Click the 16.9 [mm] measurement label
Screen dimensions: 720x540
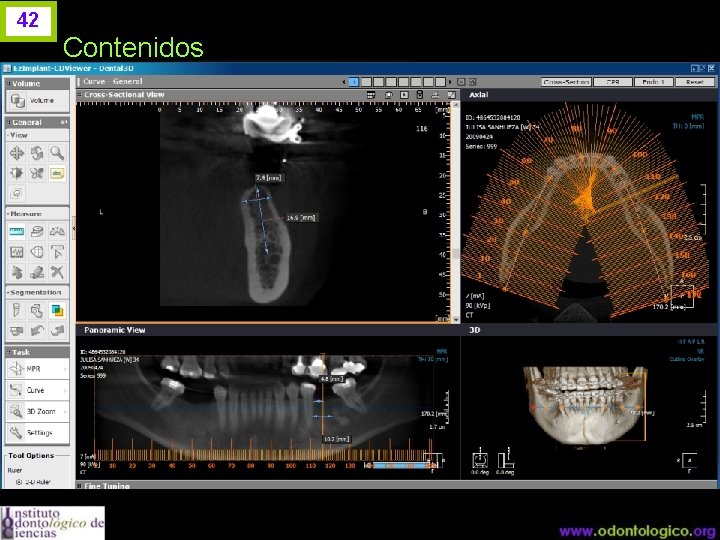[x=301, y=217]
